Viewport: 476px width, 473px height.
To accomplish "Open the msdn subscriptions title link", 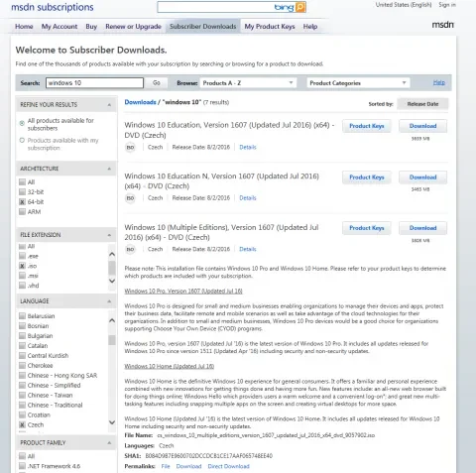I will point(53,7).
